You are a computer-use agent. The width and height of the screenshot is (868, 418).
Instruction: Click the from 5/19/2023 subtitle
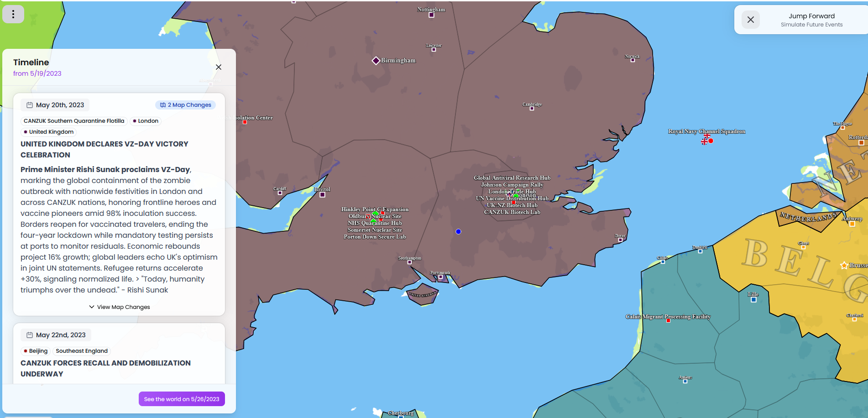37,73
